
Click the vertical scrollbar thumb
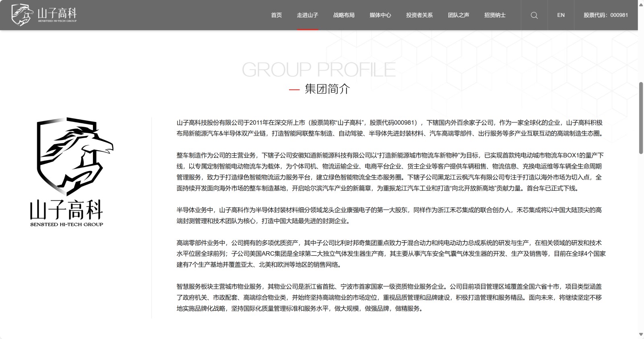641,118
